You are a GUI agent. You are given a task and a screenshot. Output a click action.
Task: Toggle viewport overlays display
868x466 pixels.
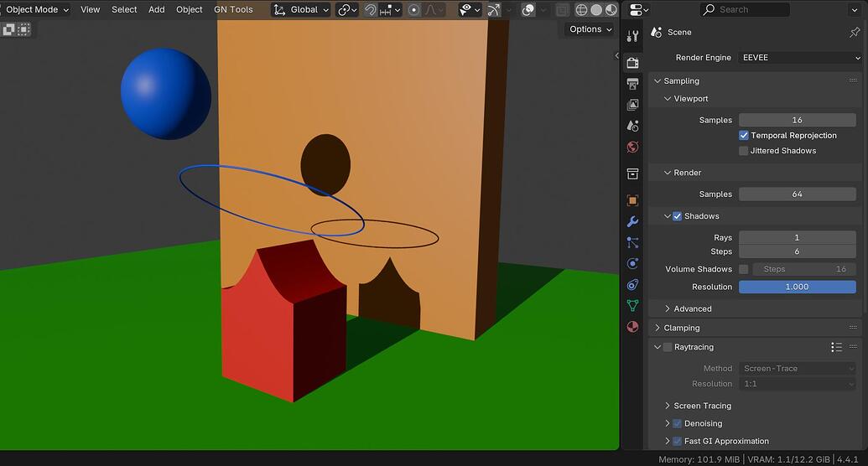pyautogui.click(x=528, y=9)
